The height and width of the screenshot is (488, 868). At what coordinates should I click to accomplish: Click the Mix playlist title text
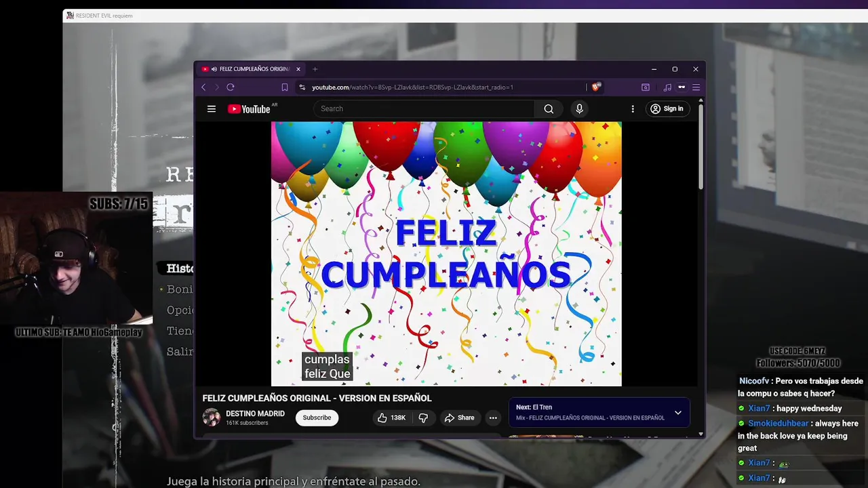pyautogui.click(x=590, y=418)
